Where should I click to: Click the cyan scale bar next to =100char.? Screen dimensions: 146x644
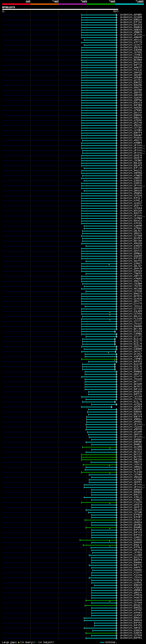coord(102,642)
